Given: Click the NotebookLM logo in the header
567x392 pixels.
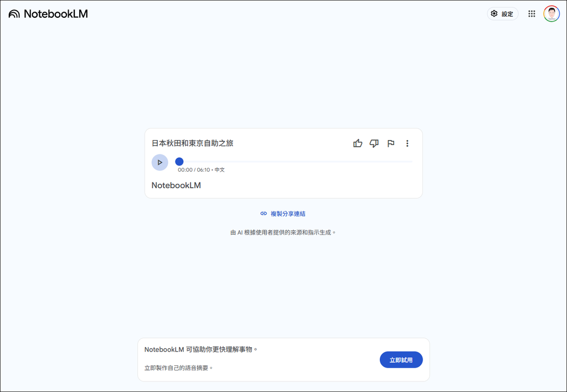Looking at the screenshot, I should coord(48,14).
